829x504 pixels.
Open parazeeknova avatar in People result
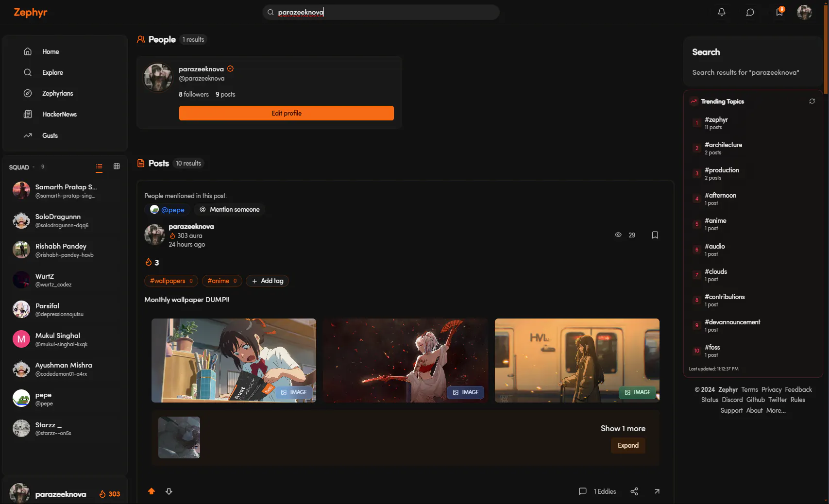[158, 78]
